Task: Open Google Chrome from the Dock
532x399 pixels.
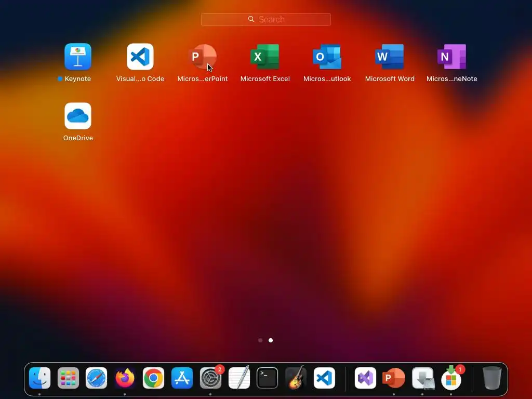Action: [x=153, y=378]
